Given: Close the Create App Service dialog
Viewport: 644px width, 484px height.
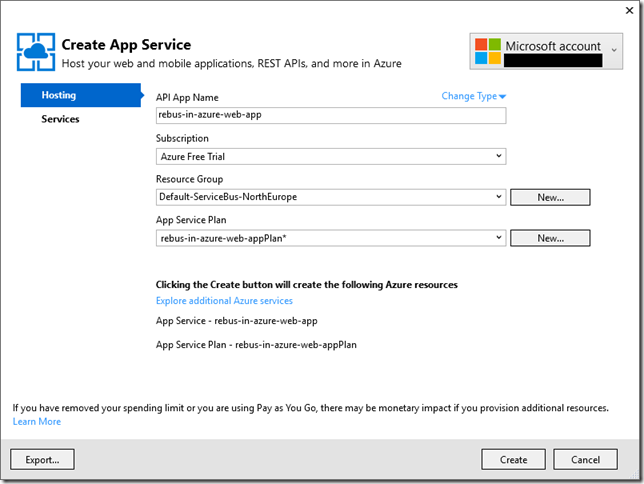Looking at the screenshot, I should coord(629,11).
